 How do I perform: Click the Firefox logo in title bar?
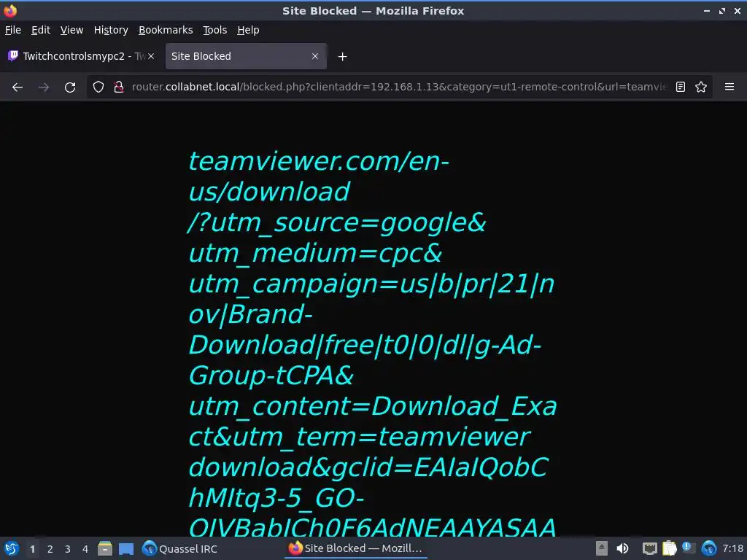click(10, 10)
